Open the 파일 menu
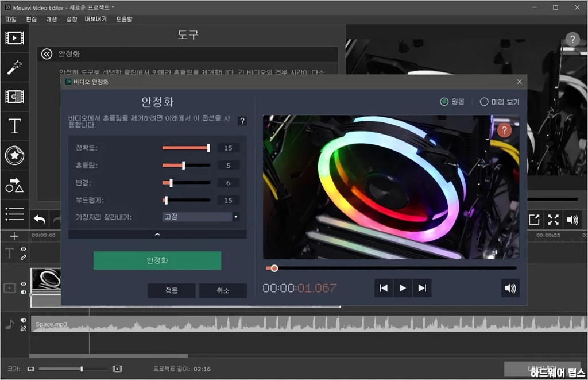 pos(11,19)
